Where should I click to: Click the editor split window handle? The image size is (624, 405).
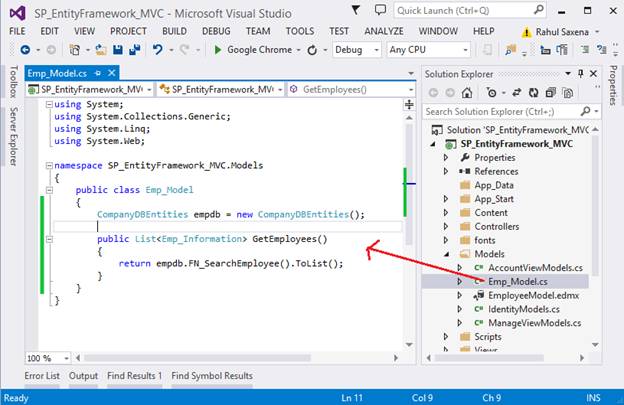tap(409, 105)
